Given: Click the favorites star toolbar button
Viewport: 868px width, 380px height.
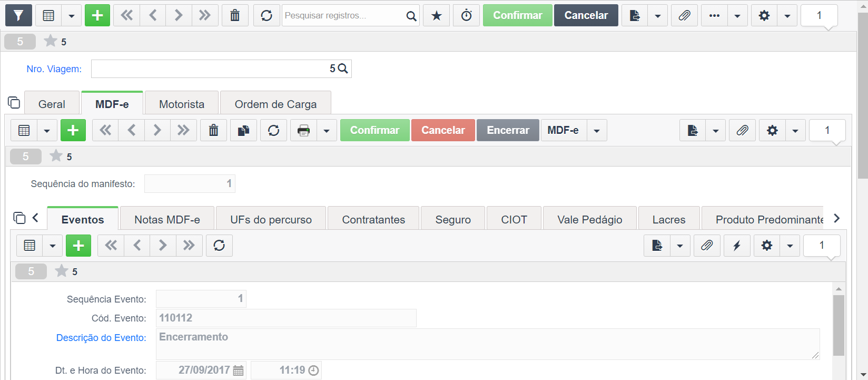Looking at the screenshot, I should point(437,15).
